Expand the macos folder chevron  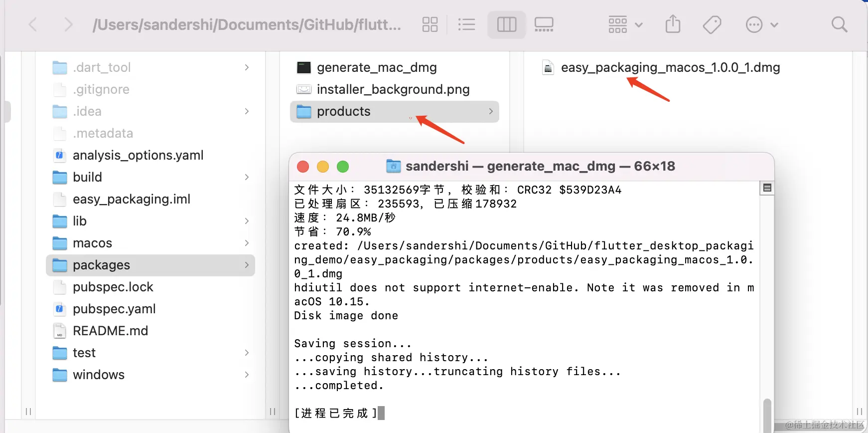247,243
